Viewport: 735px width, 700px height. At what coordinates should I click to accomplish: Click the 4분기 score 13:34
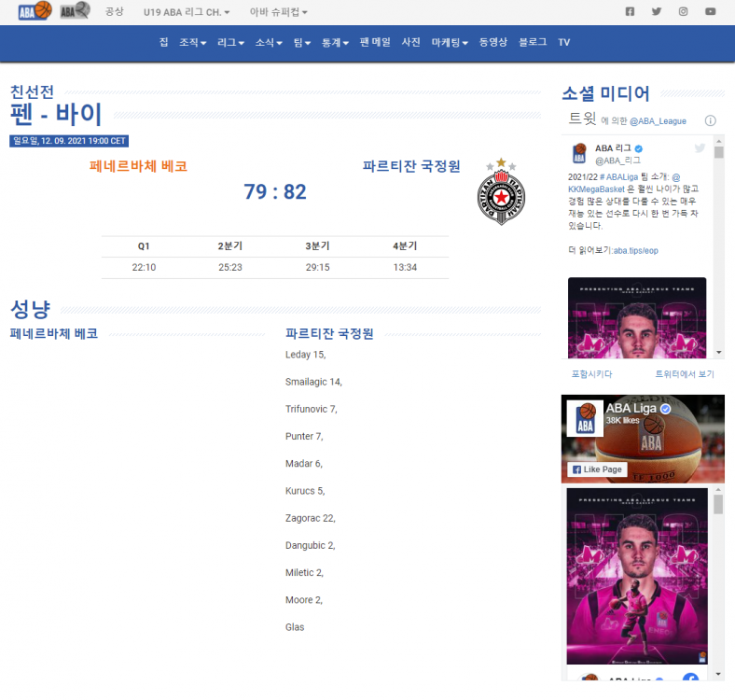(405, 268)
